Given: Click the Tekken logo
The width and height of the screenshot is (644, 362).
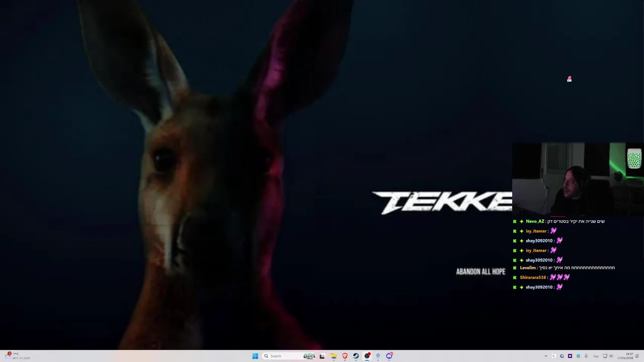Looking at the screenshot, I should click(x=442, y=203).
